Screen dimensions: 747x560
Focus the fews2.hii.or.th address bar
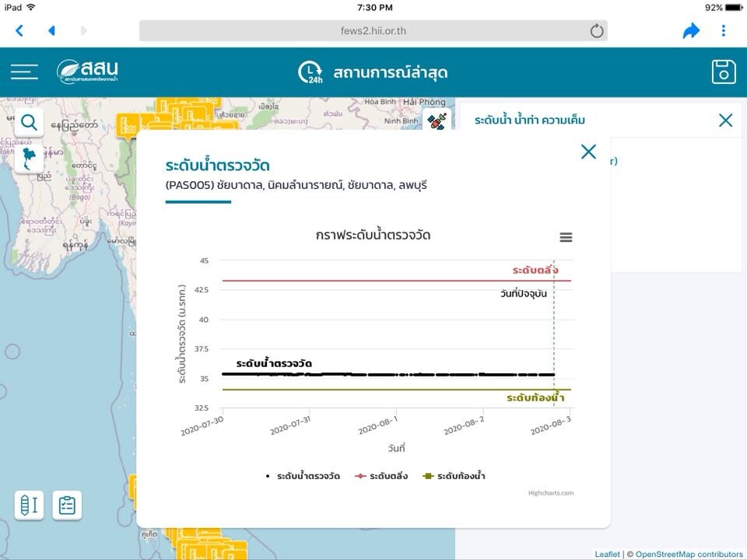pos(373,31)
